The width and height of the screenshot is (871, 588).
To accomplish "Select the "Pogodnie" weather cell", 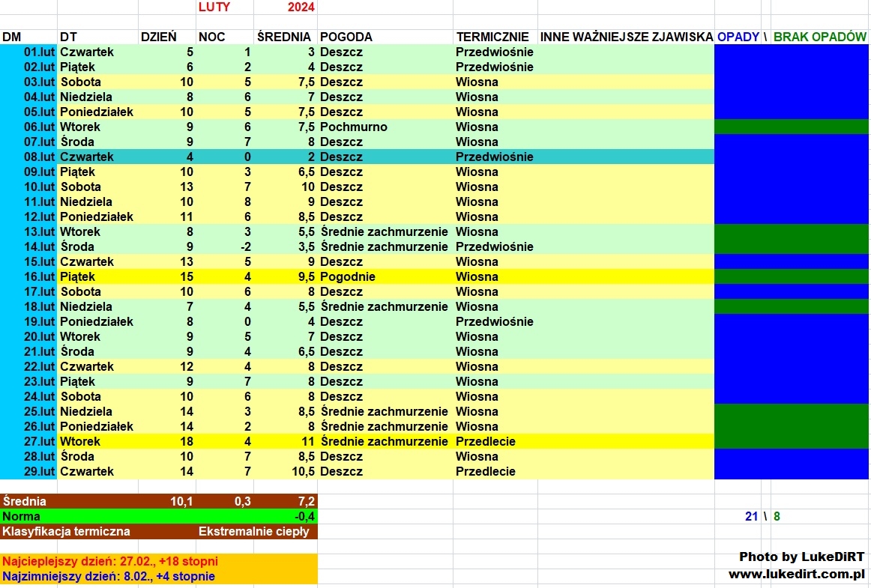I will 347,276.
